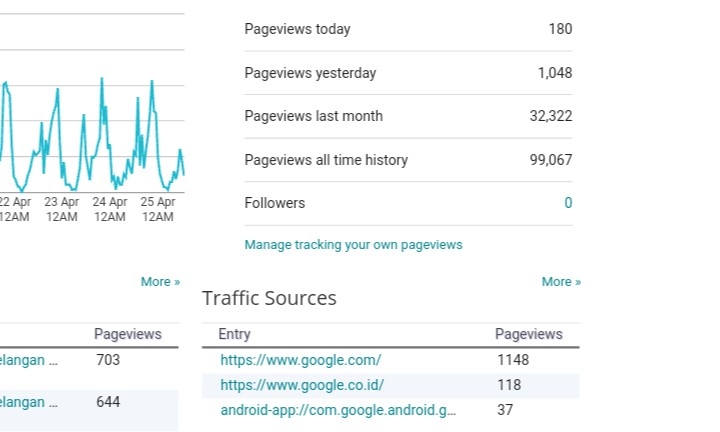
Task: Open Manage tracking your own pageviews link
Action: click(x=353, y=244)
